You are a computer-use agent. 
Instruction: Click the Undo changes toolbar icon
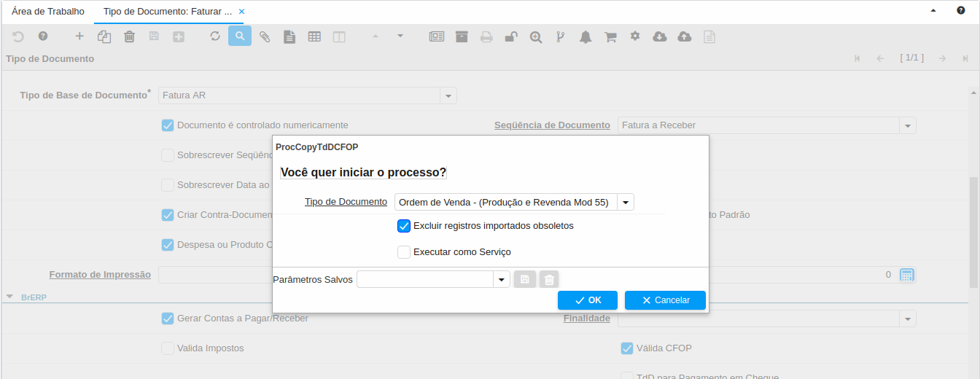pos(18,36)
